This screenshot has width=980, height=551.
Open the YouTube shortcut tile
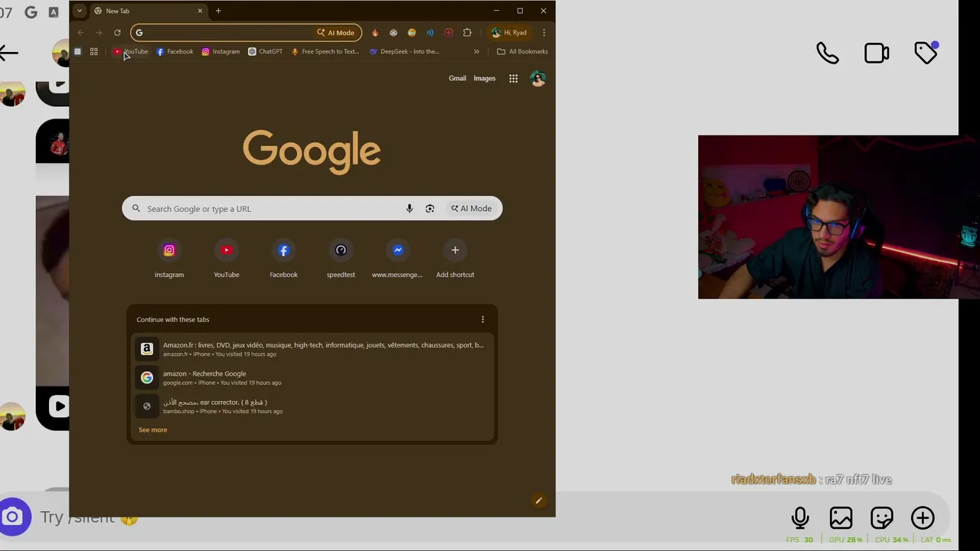227,259
